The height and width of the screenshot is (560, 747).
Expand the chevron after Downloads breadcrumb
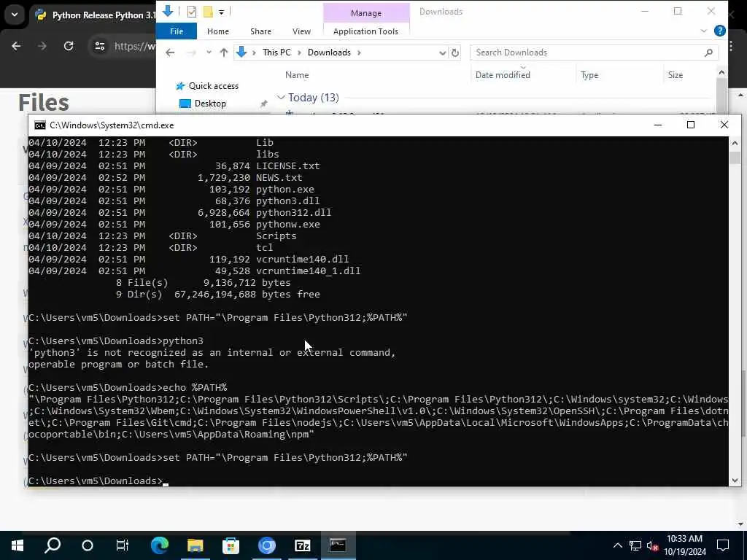359,52
